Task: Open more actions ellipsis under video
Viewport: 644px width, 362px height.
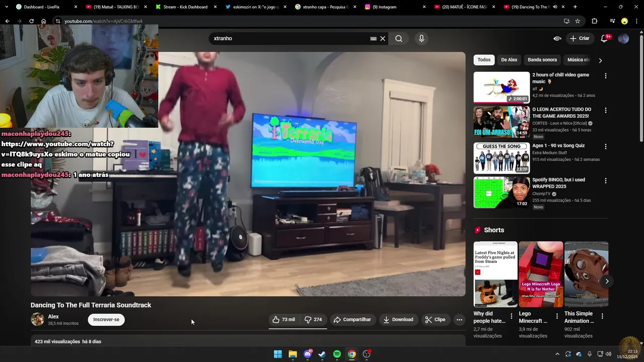Action: tap(459, 319)
